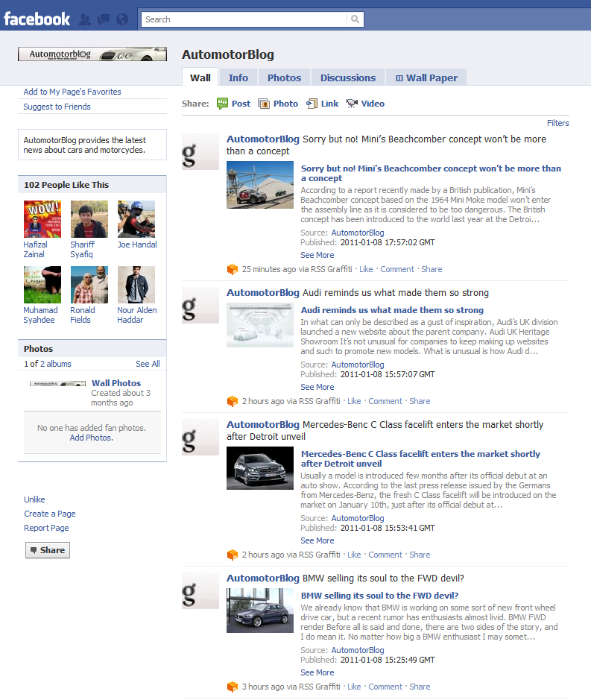Click the Audi heritage post thumbnail
This screenshot has width=591, height=700.
click(260, 325)
